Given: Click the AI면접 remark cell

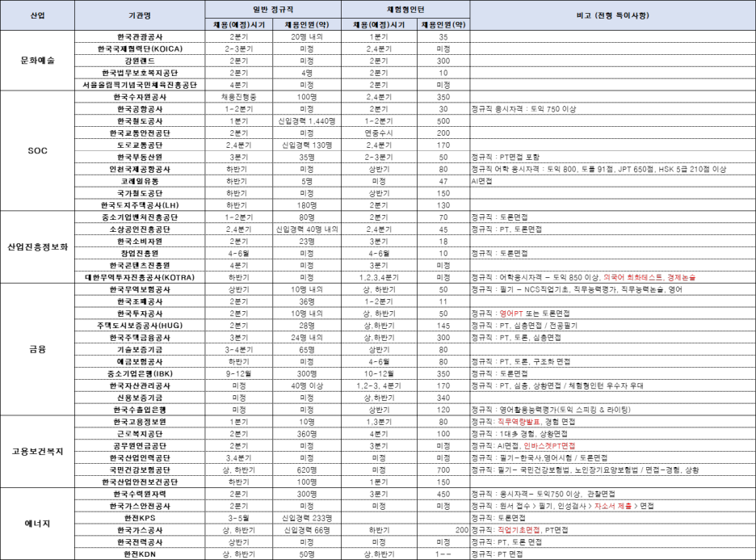Looking at the screenshot, I should tap(613, 181).
